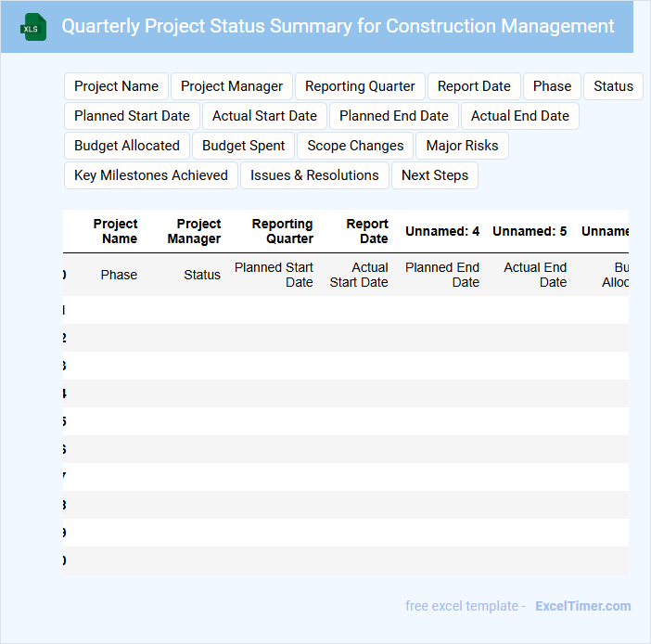This screenshot has width=651, height=644.
Task: Choose the Actual End Date tag
Action: (520, 116)
